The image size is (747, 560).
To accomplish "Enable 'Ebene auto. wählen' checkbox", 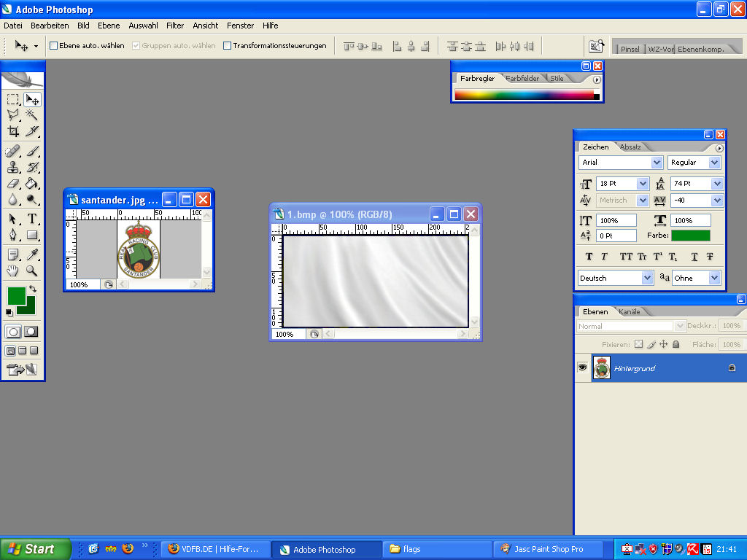I will [x=53, y=46].
